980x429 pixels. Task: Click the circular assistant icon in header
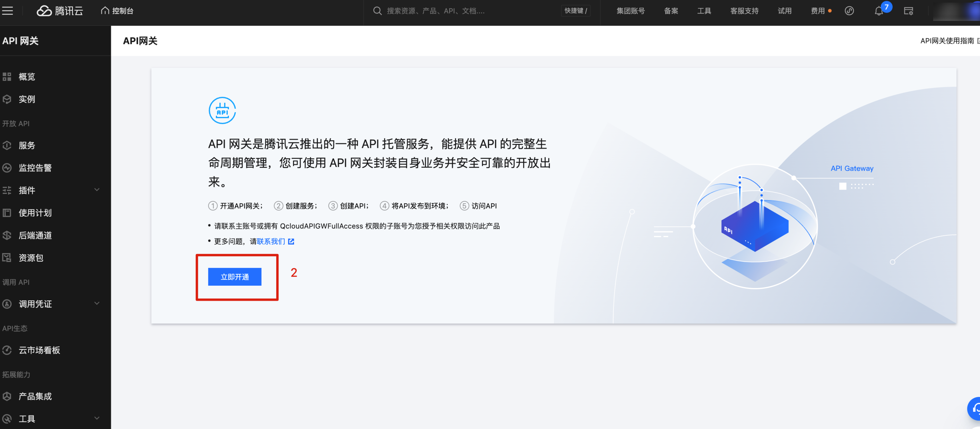pyautogui.click(x=849, y=11)
